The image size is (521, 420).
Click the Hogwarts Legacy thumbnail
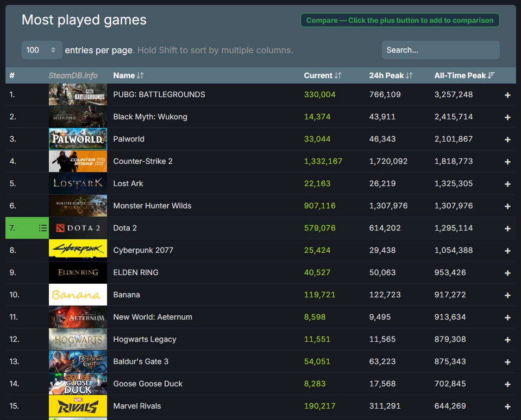(78, 339)
